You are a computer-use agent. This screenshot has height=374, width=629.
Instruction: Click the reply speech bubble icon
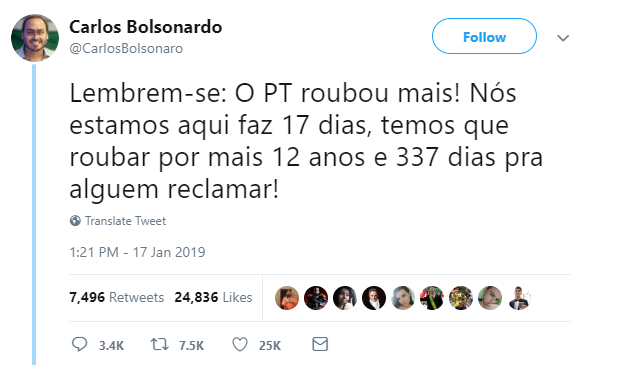(79, 344)
